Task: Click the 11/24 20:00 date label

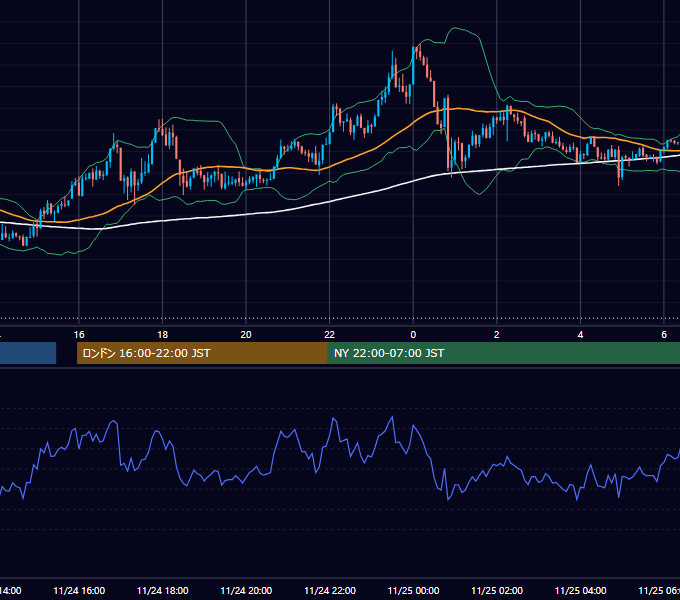Action: [246, 590]
